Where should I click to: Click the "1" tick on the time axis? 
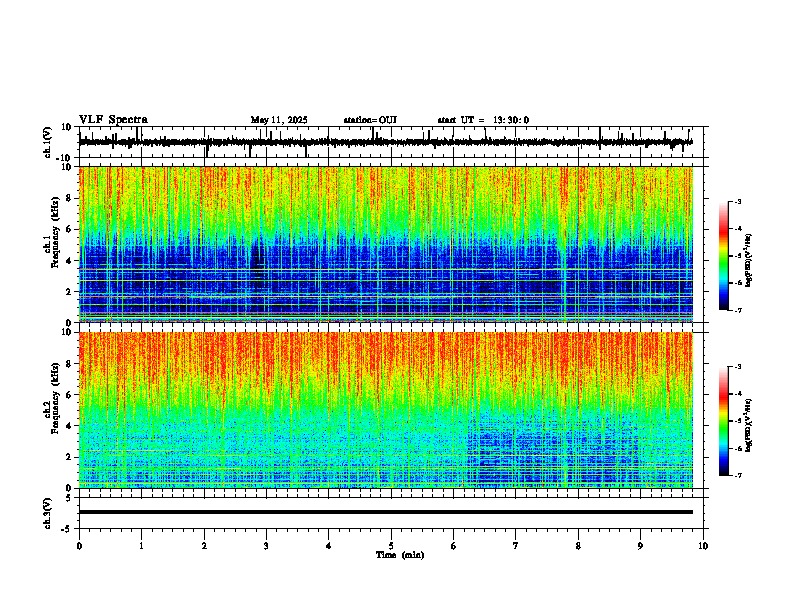[141, 546]
